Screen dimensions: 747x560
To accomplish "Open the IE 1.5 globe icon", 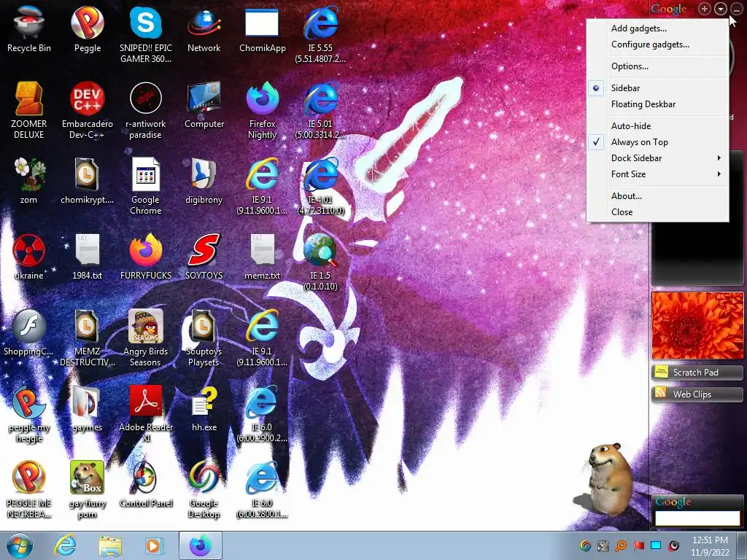I will pyautogui.click(x=320, y=261).
